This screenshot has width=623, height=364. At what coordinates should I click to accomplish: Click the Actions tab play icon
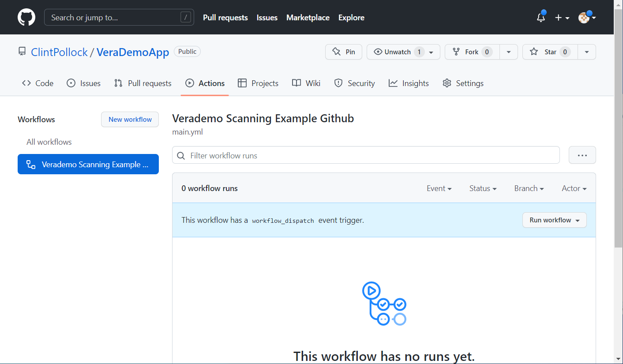pyautogui.click(x=190, y=83)
